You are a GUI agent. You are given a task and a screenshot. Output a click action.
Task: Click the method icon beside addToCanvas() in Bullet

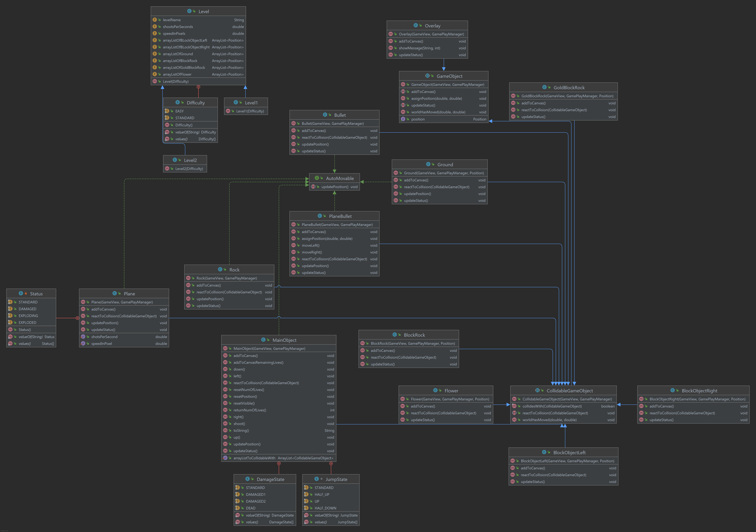click(294, 131)
